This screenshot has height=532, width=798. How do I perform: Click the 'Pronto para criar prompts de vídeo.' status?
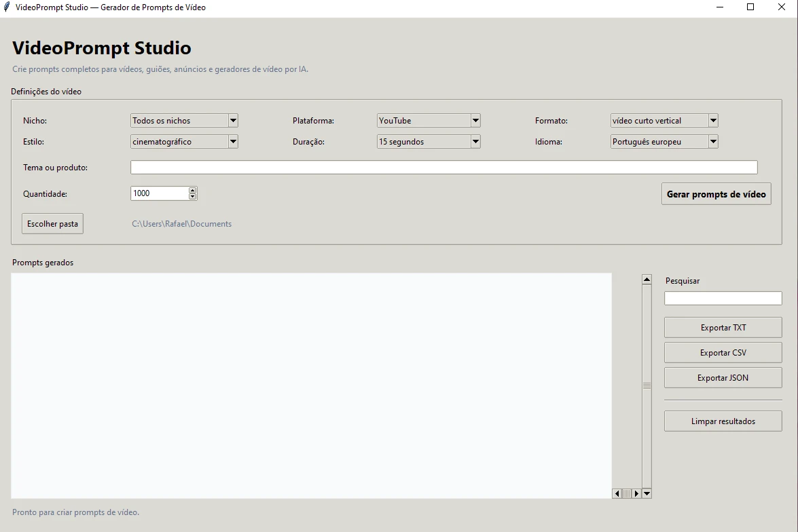pyautogui.click(x=75, y=512)
